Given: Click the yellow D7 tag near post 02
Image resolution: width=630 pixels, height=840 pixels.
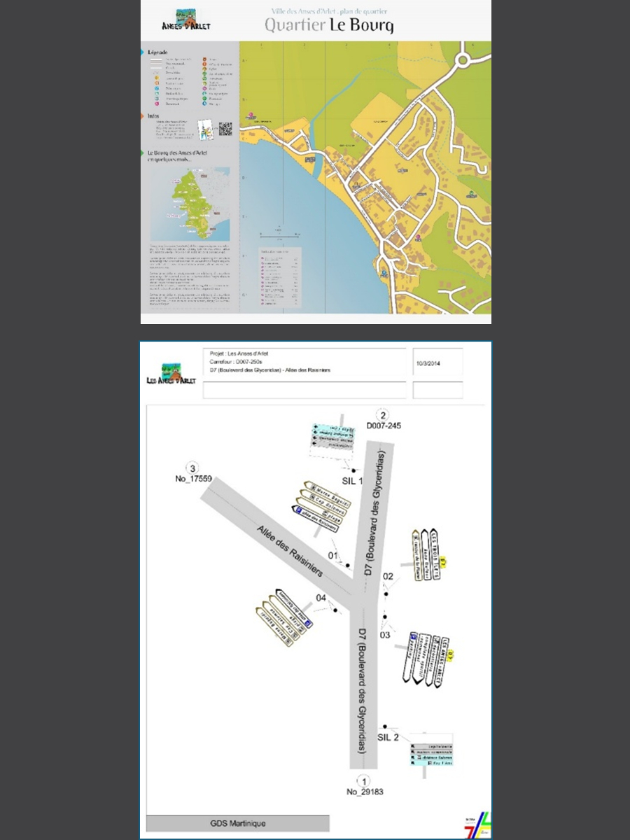Looking at the screenshot, I should click(444, 561).
